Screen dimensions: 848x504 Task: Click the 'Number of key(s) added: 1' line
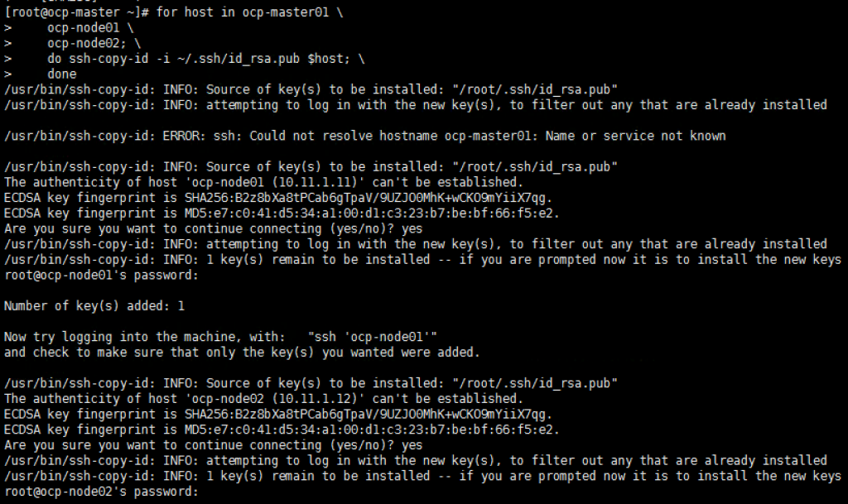[94, 306]
